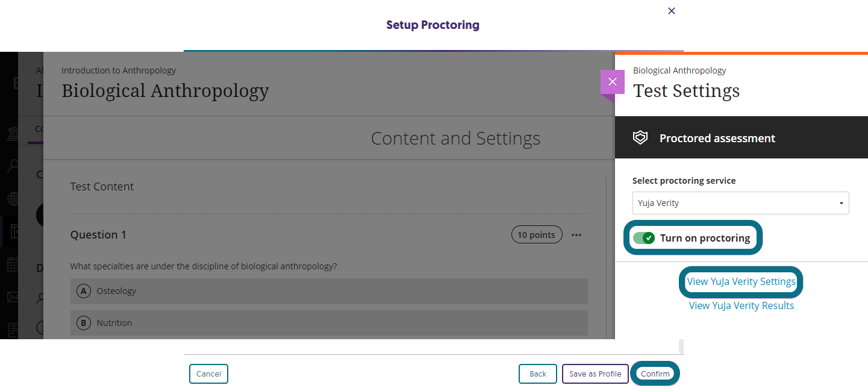Click the Content and Settings heading
868x391 pixels.
[455, 139]
